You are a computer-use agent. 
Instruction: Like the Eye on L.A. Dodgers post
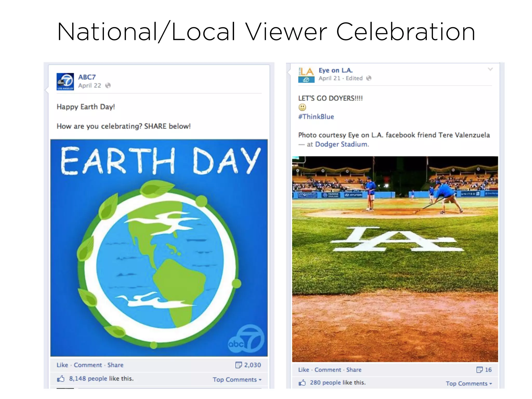(x=304, y=370)
